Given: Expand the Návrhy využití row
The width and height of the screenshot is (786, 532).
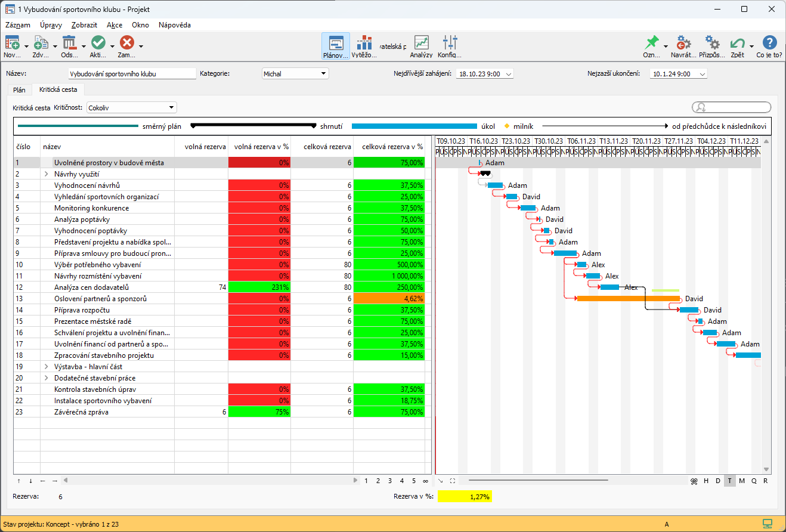Looking at the screenshot, I should [47, 174].
